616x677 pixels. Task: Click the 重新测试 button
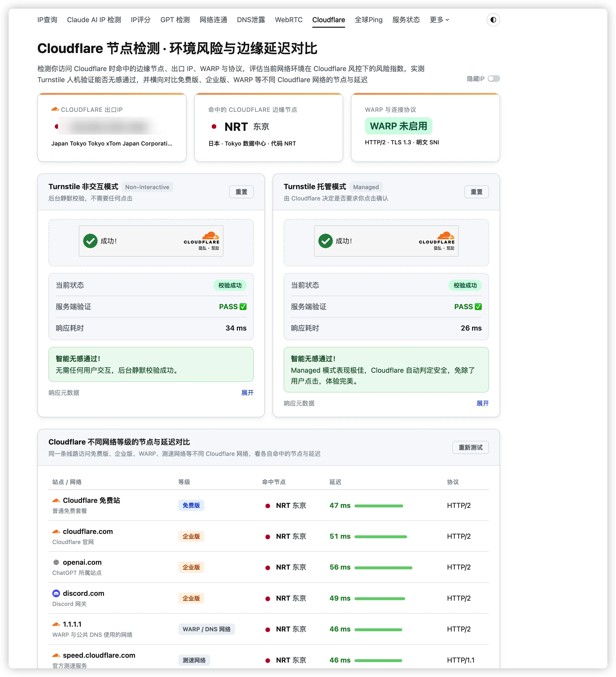point(470,447)
